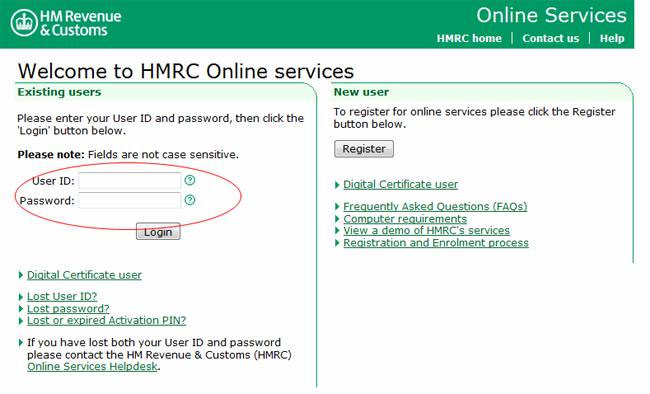
Task: Open help icon beside User ID field
Action: tap(190, 180)
